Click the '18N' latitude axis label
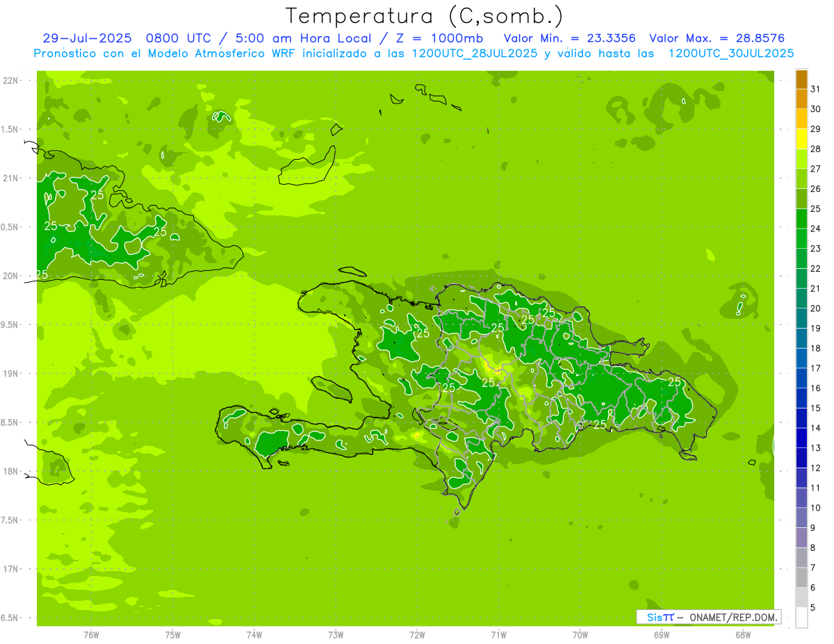The height and width of the screenshot is (644, 834). (11, 472)
